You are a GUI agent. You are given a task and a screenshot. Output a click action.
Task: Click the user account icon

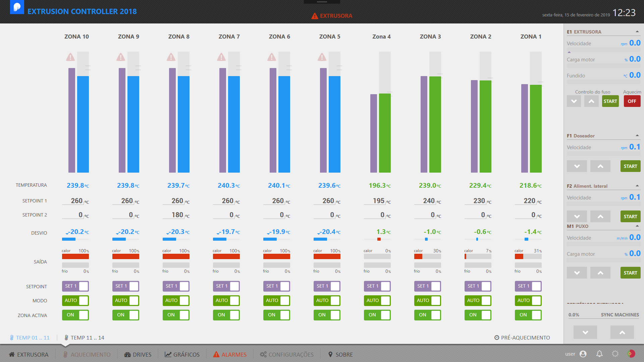pyautogui.click(x=583, y=354)
